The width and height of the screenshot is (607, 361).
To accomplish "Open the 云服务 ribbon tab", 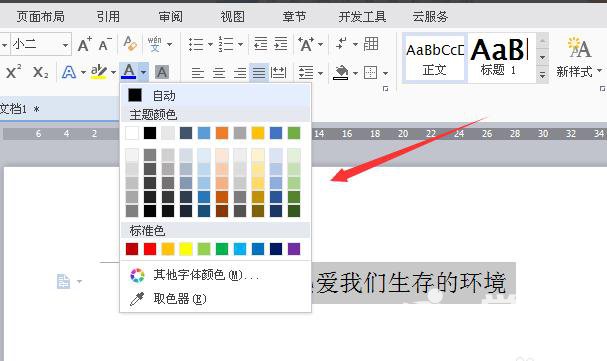I will click(x=430, y=17).
